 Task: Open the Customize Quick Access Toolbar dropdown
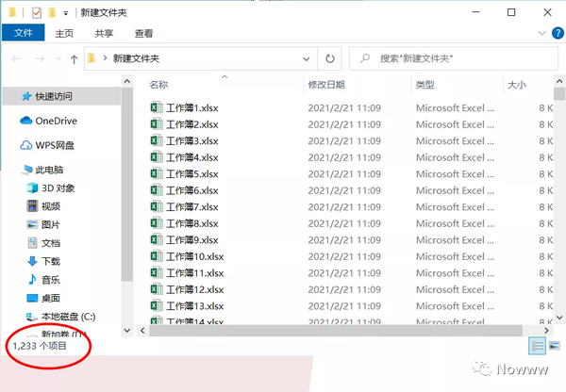pyautogui.click(x=66, y=13)
